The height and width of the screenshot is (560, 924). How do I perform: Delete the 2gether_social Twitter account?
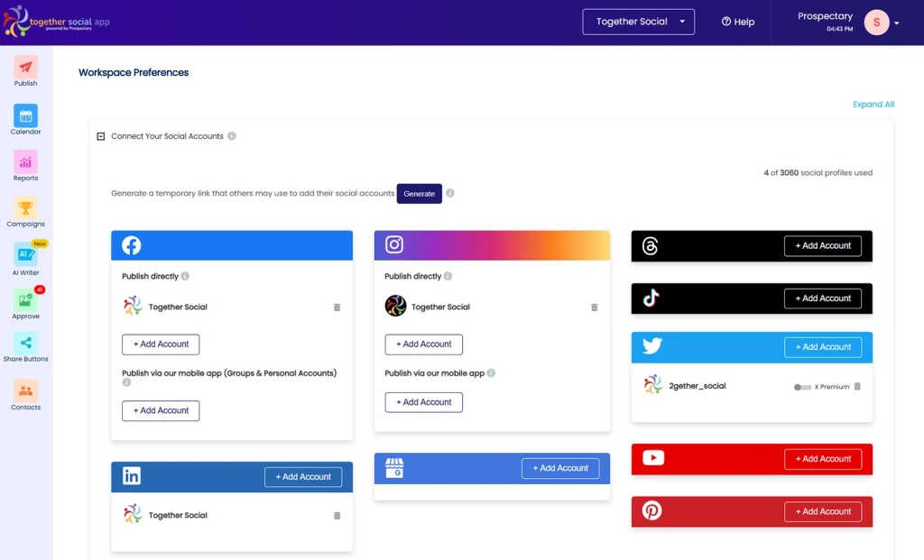[857, 386]
